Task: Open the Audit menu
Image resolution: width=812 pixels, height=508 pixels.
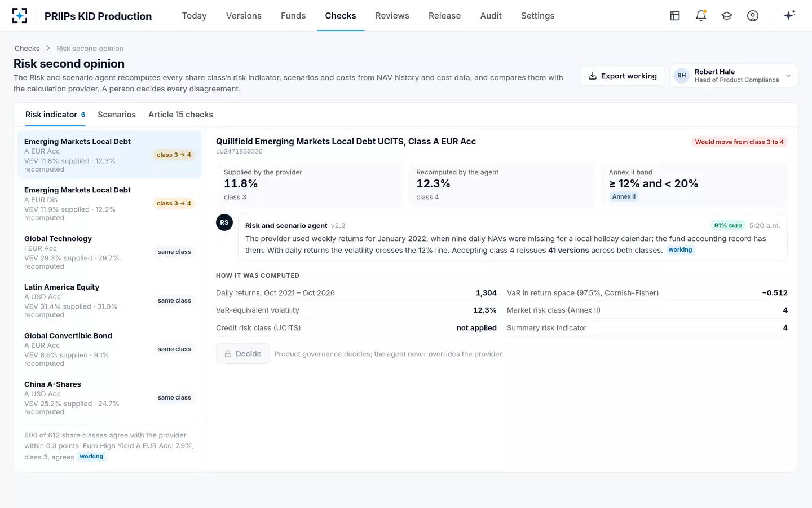Action: click(x=491, y=16)
